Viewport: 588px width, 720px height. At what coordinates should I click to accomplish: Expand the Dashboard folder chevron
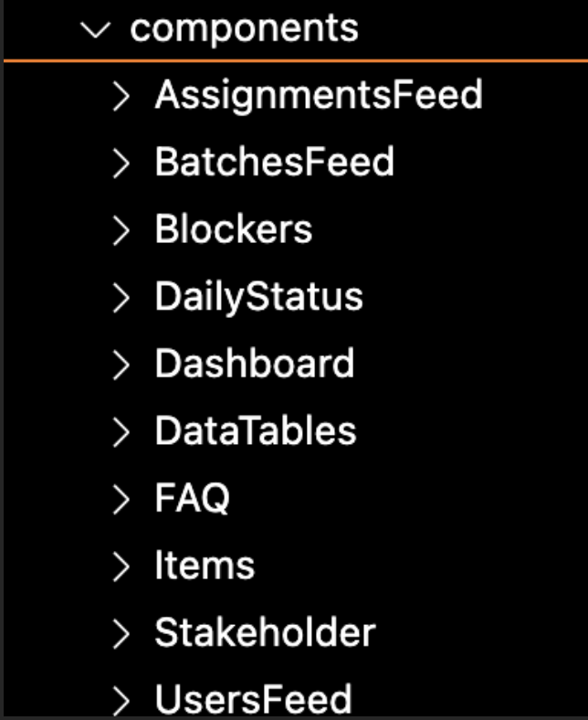(x=121, y=365)
